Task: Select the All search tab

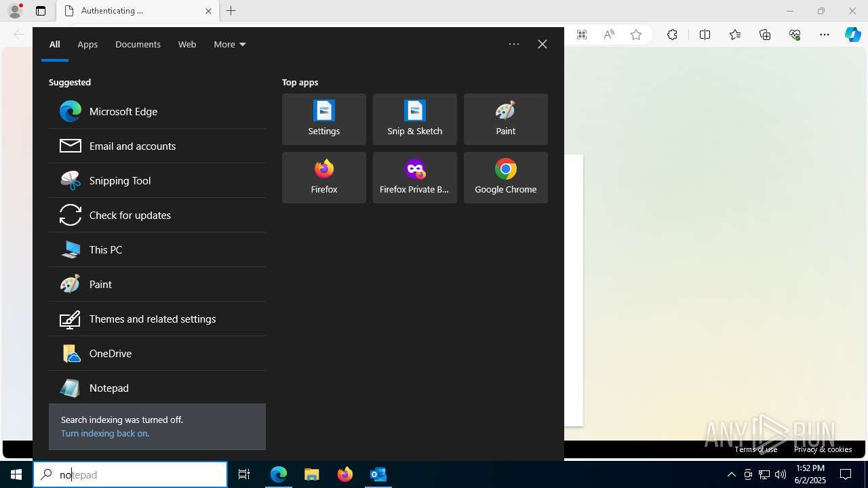Action: (x=55, y=44)
